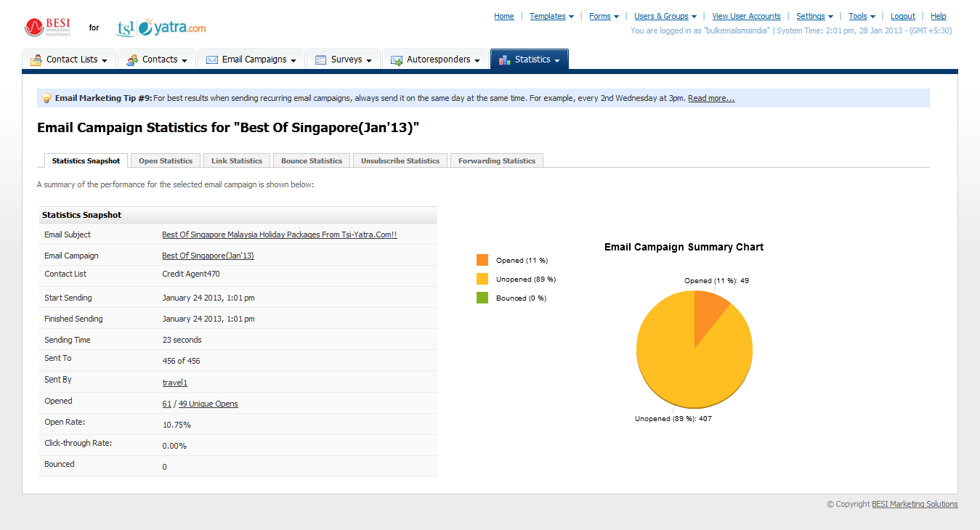Click the Logout link
The height and width of the screenshot is (530, 980).
(903, 16)
